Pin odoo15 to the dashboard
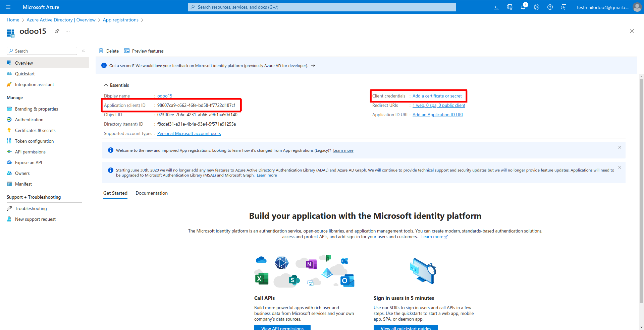The image size is (644, 330). click(x=57, y=31)
